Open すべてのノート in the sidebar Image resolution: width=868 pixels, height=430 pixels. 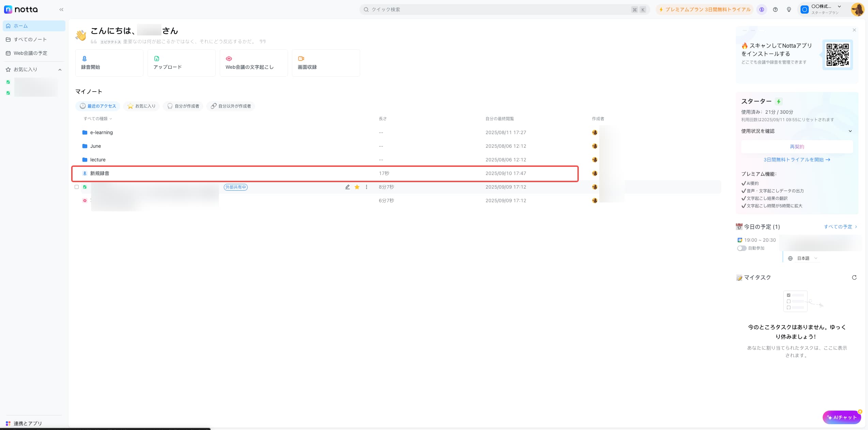tap(30, 39)
